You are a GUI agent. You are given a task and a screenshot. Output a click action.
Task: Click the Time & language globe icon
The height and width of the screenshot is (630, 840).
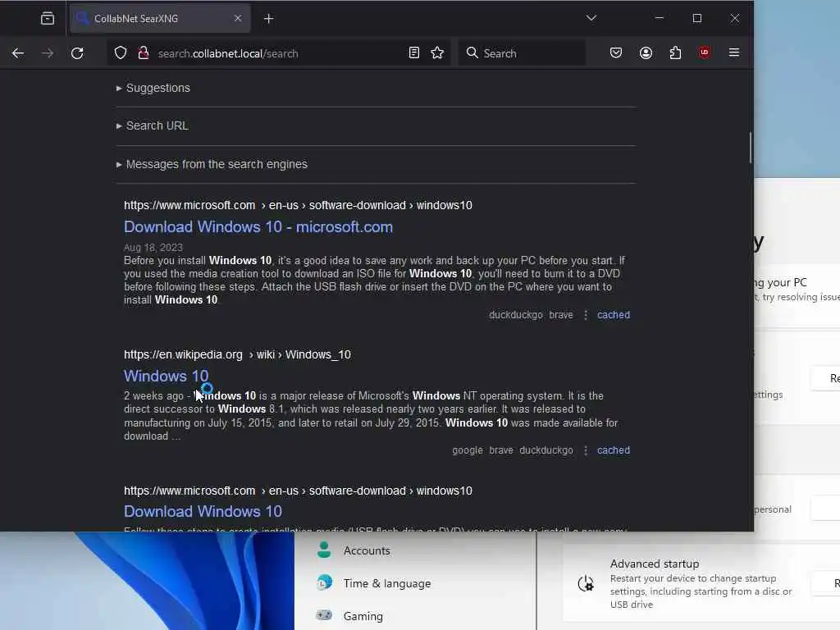324,582
